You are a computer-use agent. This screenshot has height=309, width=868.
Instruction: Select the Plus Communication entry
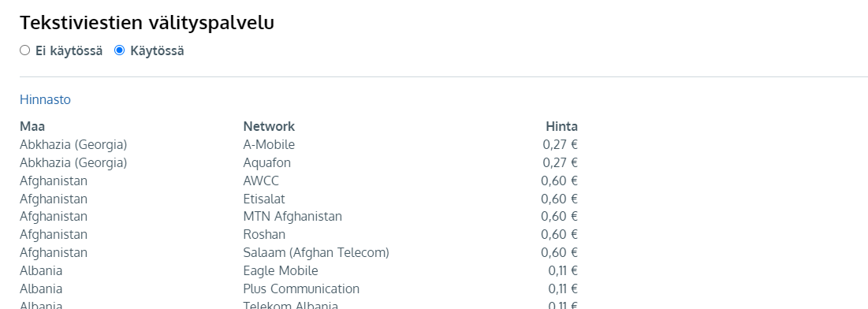click(301, 289)
